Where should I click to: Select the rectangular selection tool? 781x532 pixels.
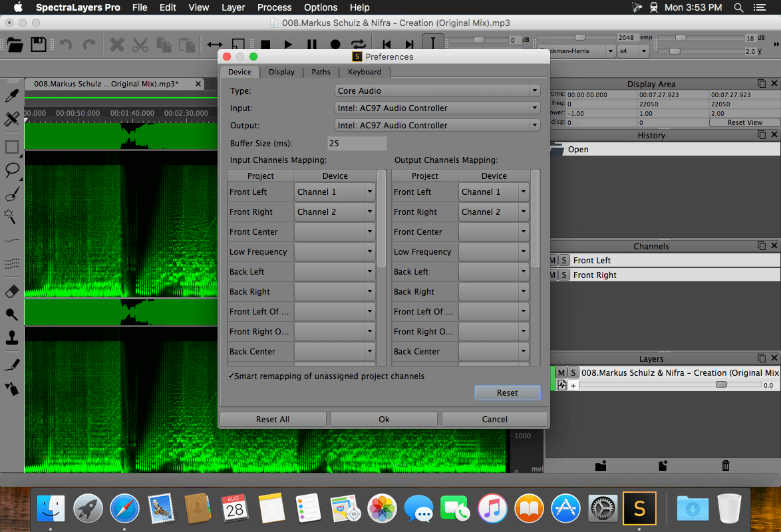(x=12, y=148)
